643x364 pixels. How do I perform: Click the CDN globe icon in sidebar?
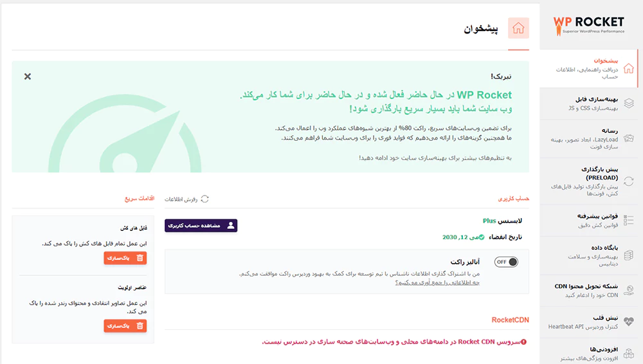pos(629,291)
